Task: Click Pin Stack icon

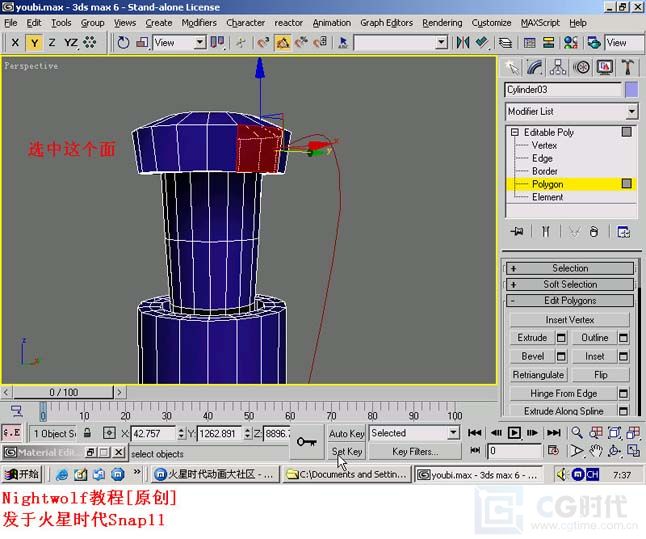Action: tap(517, 232)
